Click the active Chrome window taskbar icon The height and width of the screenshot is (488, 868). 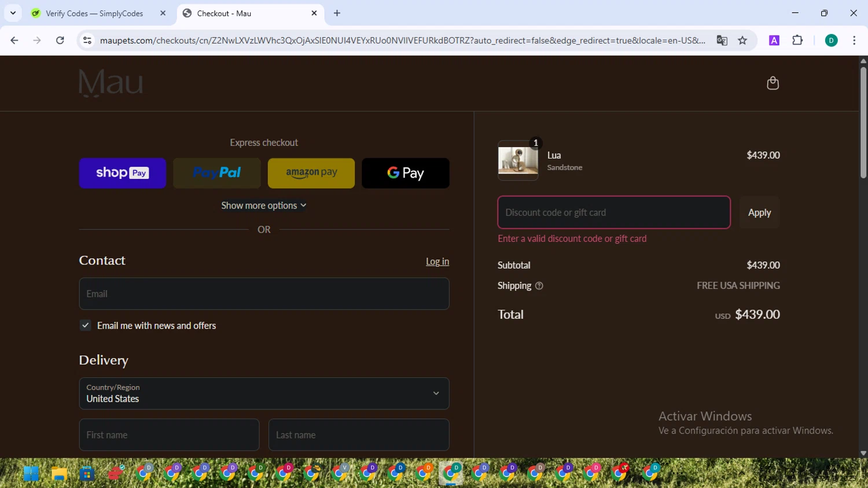pos(451,474)
